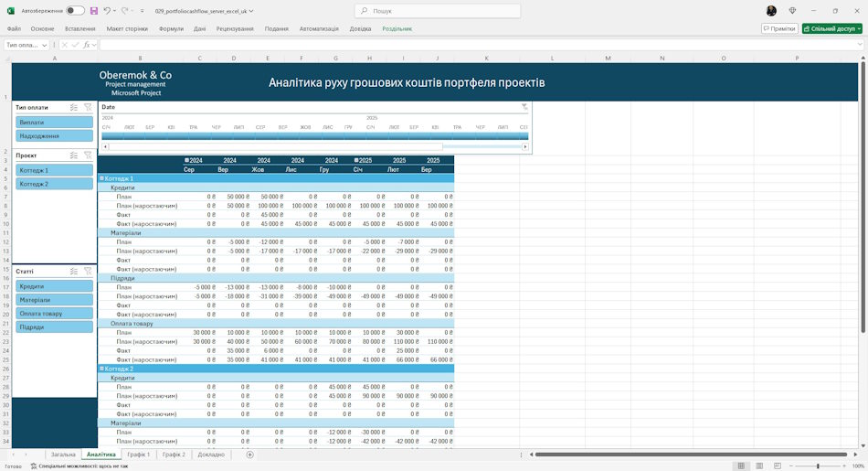
Task: Clear filter on Тип оплати slicer
Action: [88, 108]
